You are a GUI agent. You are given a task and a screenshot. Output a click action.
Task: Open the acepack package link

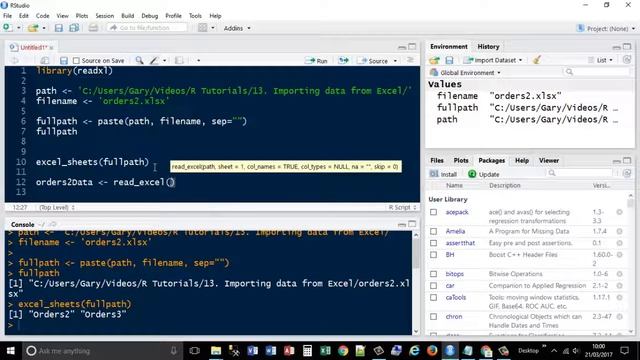457,212
